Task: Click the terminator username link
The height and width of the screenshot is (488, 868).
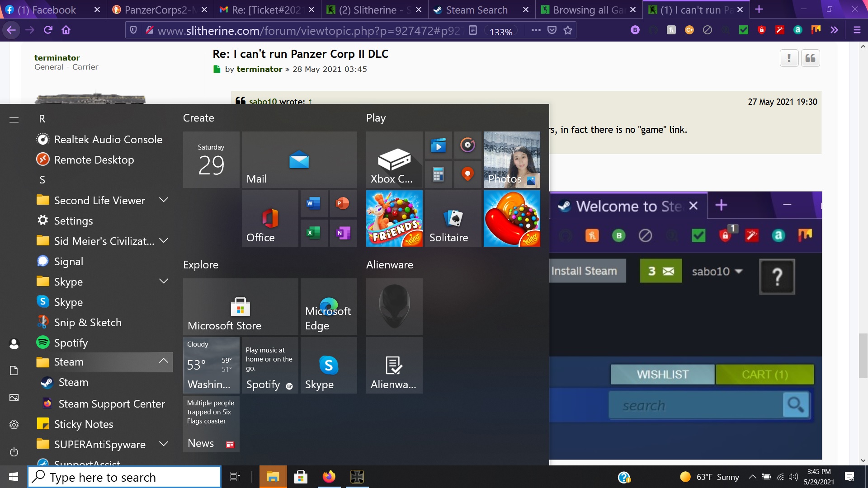Action: point(57,57)
